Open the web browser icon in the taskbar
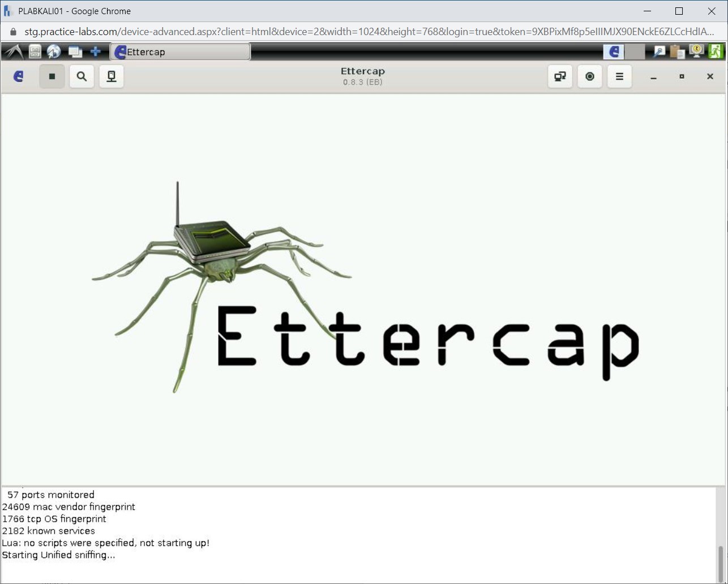The image size is (728, 584). tap(54, 51)
